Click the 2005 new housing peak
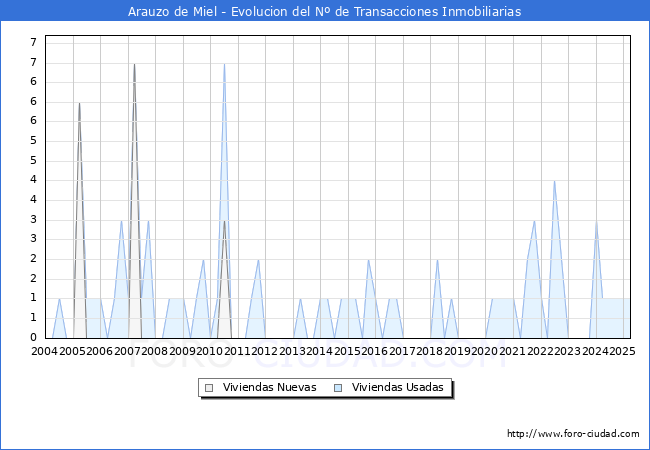Viewport: 650px width, 450px height. 80,103
